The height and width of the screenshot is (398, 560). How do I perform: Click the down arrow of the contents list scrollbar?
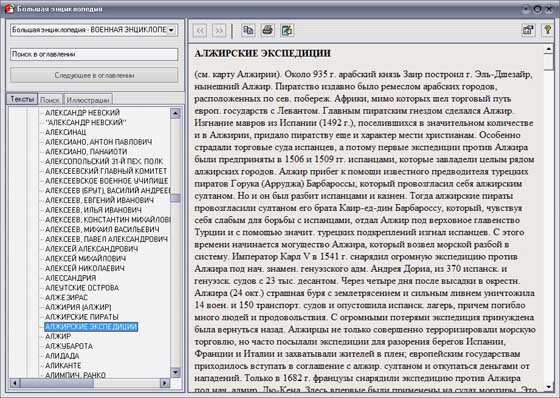[175, 372]
